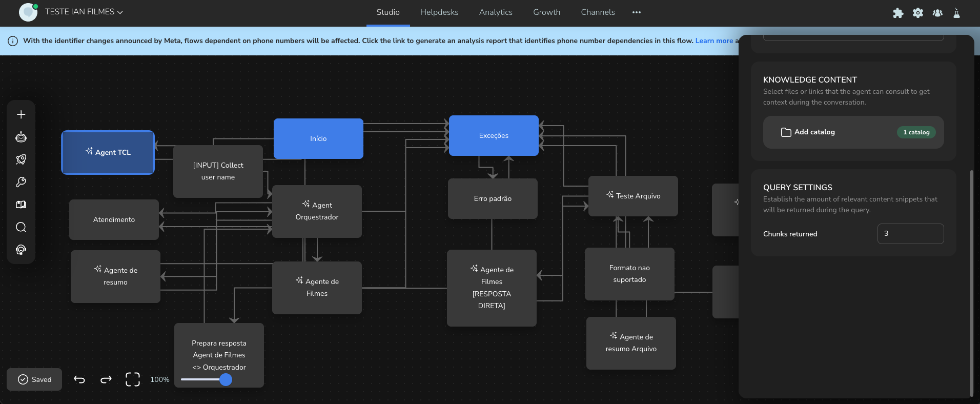Image resolution: width=980 pixels, height=404 pixels.
Task: Click the fit-to-screen frame icon
Action: tap(133, 379)
